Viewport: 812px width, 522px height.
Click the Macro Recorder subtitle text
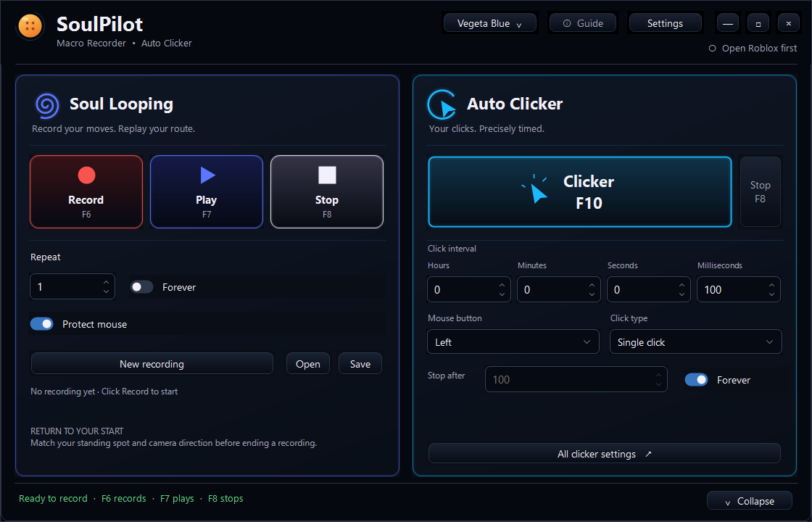pos(91,43)
